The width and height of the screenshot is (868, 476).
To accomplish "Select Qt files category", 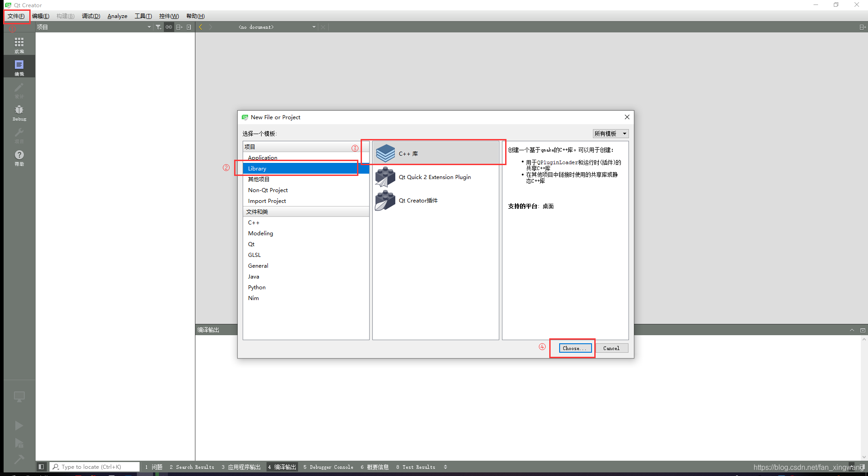I will click(306, 244).
